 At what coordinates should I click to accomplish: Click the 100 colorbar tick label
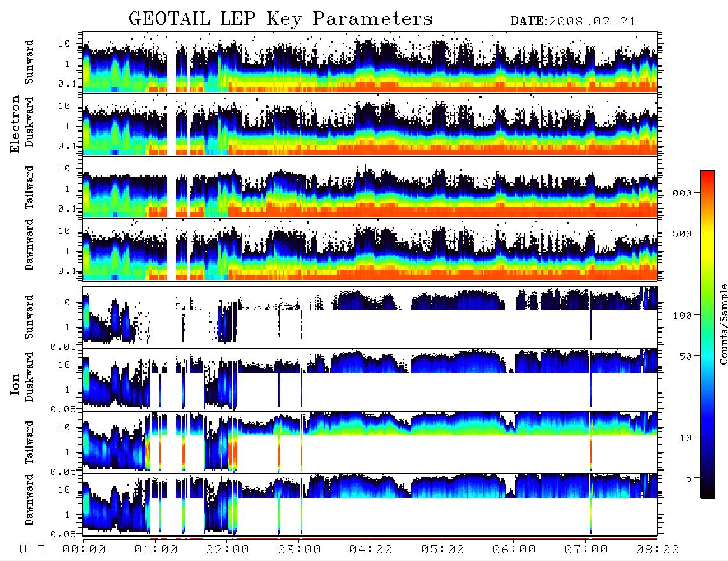click(x=682, y=316)
